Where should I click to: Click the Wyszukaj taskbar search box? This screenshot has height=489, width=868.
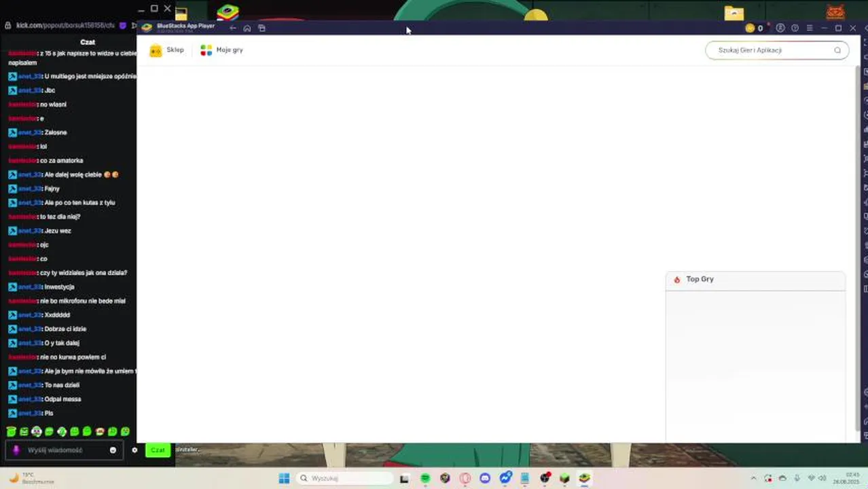(x=344, y=478)
